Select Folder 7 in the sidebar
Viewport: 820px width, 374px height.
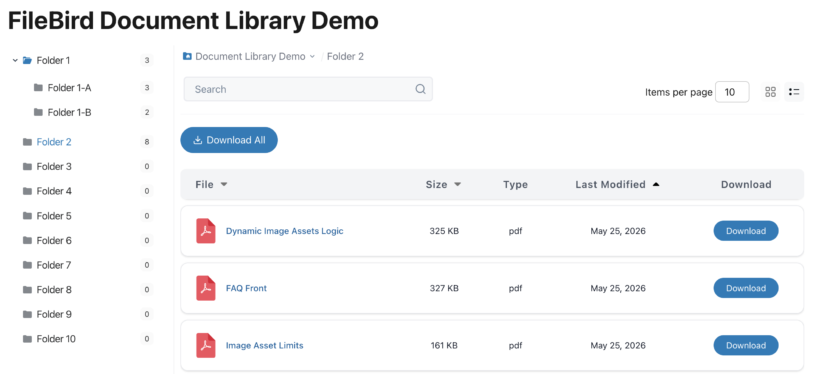[54, 265]
